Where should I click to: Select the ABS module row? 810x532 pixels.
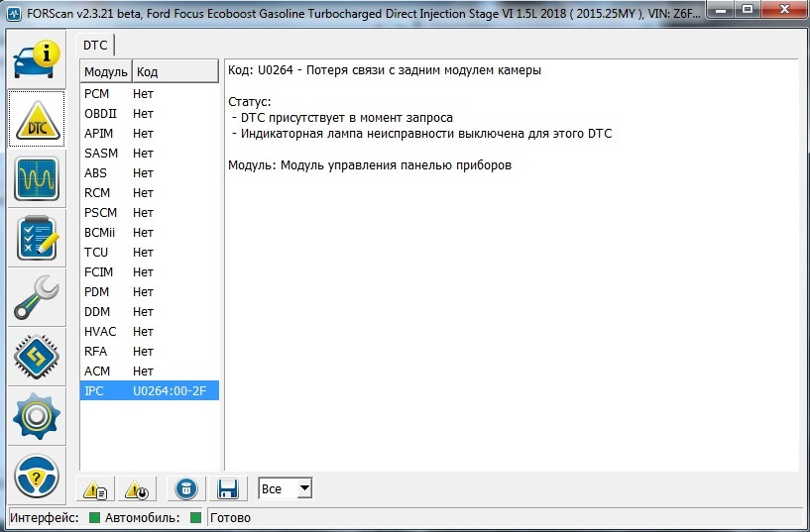tap(150, 172)
